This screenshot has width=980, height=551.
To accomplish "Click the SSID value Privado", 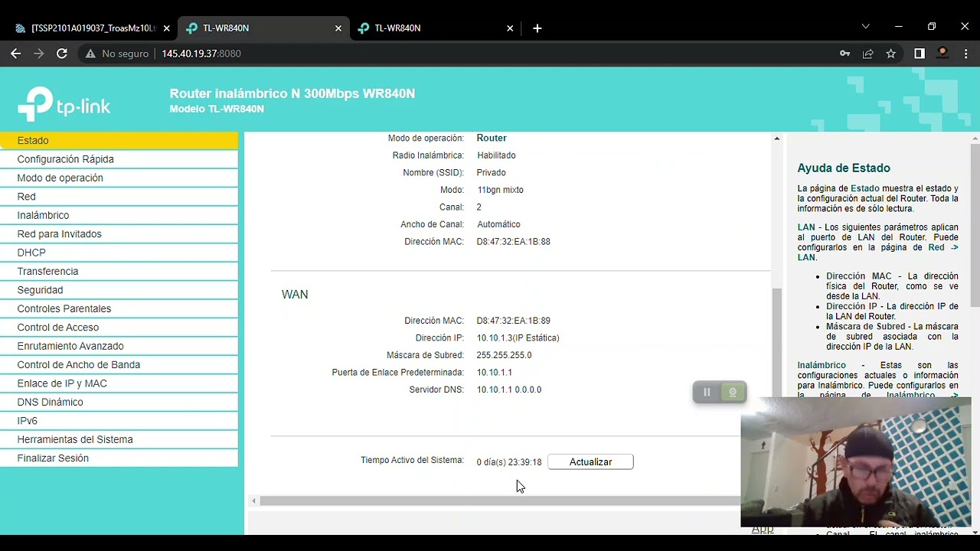I will 491,173.
